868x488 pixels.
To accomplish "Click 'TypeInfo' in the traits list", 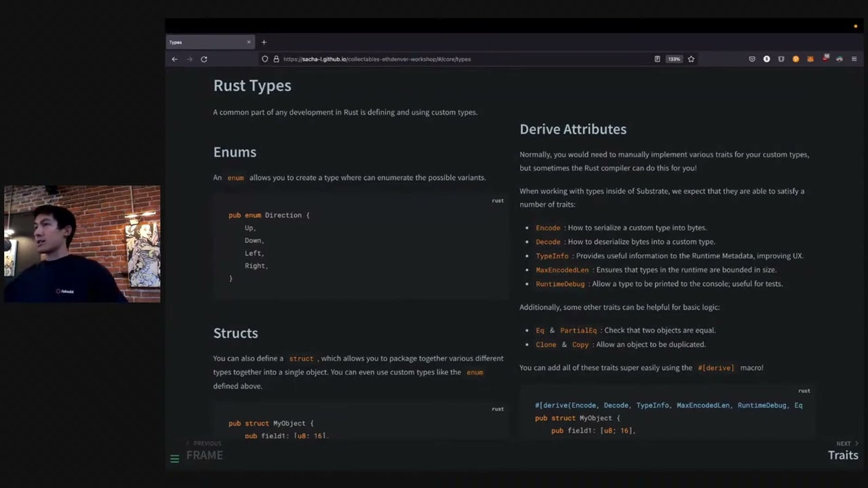I will [x=552, y=256].
